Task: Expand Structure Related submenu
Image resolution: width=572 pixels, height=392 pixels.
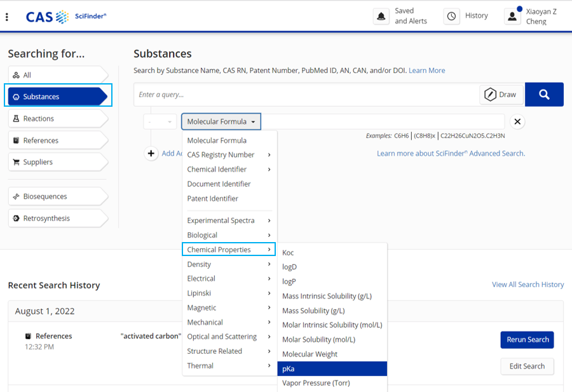Action: (229, 351)
